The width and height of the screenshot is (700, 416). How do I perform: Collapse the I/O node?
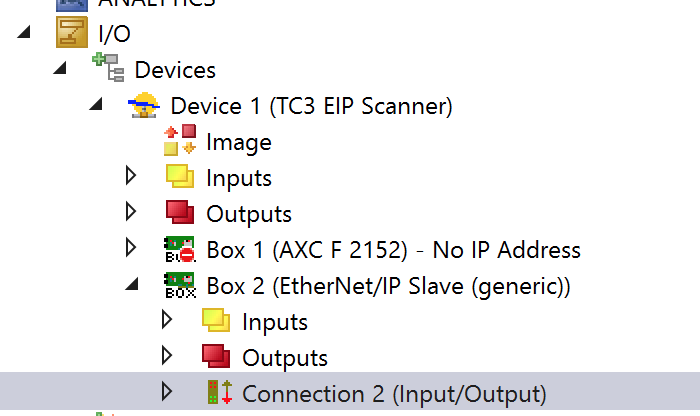point(24,32)
